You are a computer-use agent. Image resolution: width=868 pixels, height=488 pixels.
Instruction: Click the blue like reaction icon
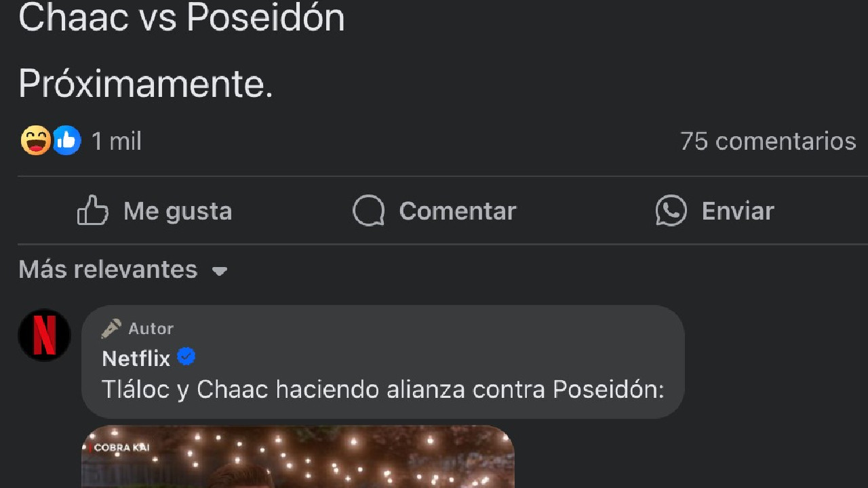tap(66, 140)
